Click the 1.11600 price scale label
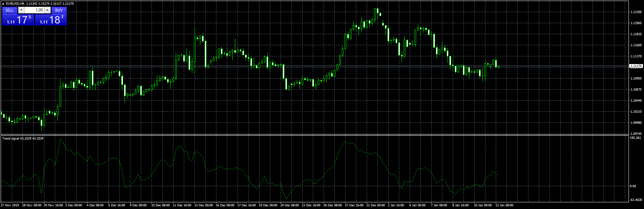Image resolution: width=644 pixels, height=209 pixels. (636, 45)
